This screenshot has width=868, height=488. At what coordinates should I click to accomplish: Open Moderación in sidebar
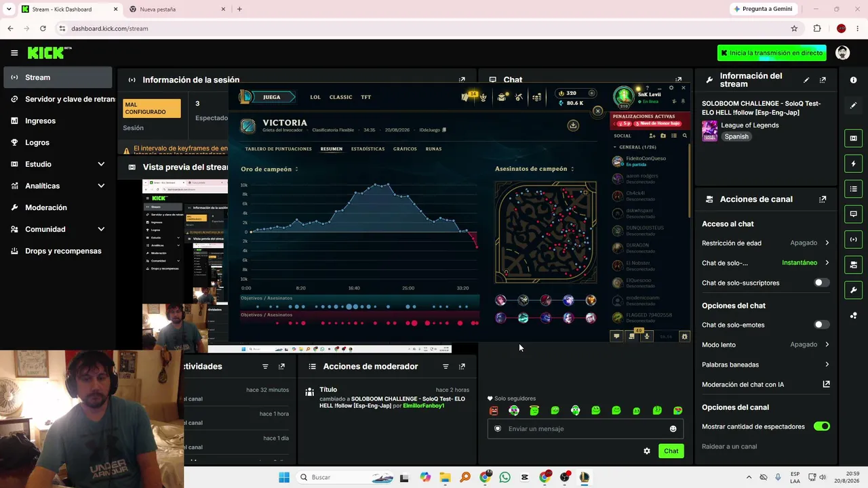click(58, 207)
